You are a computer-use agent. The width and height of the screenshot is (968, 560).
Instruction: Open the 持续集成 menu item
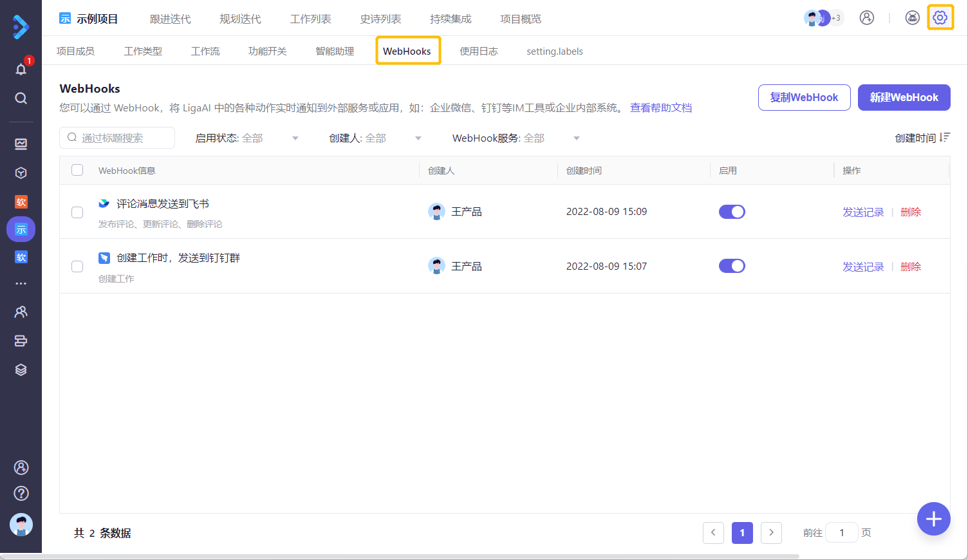tap(451, 19)
